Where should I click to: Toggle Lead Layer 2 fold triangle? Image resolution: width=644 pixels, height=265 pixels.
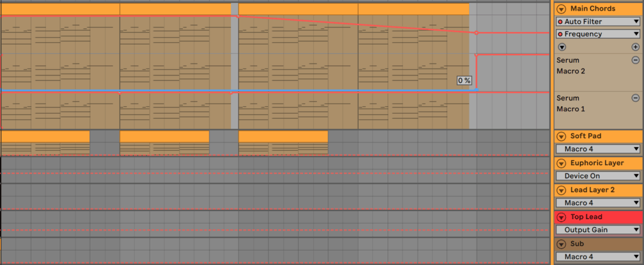562,190
